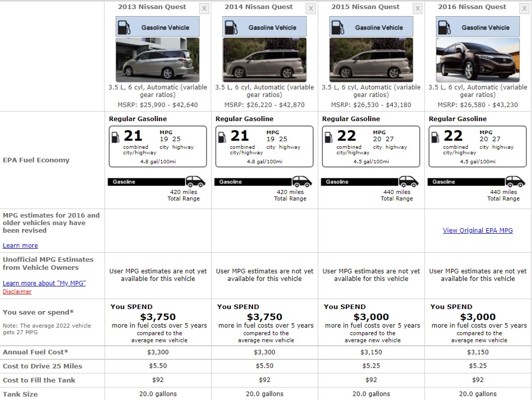Click the 2016 Quest $3,000 spend amount
The height and width of the screenshot is (400, 532).
pyautogui.click(x=478, y=317)
